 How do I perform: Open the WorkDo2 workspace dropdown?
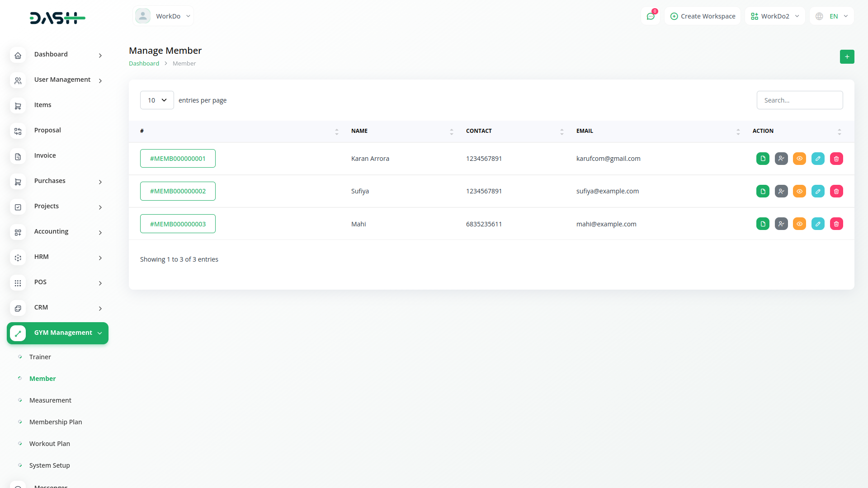tap(775, 16)
